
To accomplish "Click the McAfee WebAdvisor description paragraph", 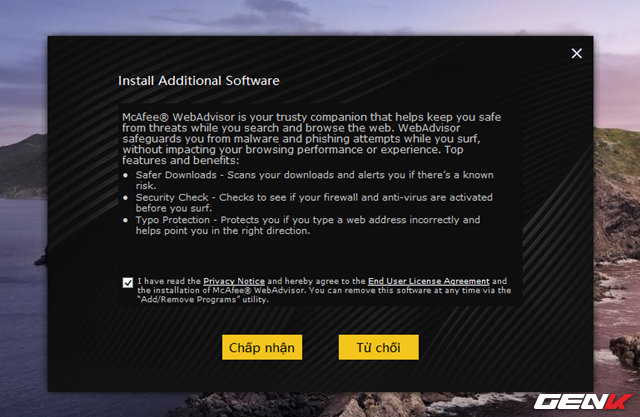I will click(311, 139).
